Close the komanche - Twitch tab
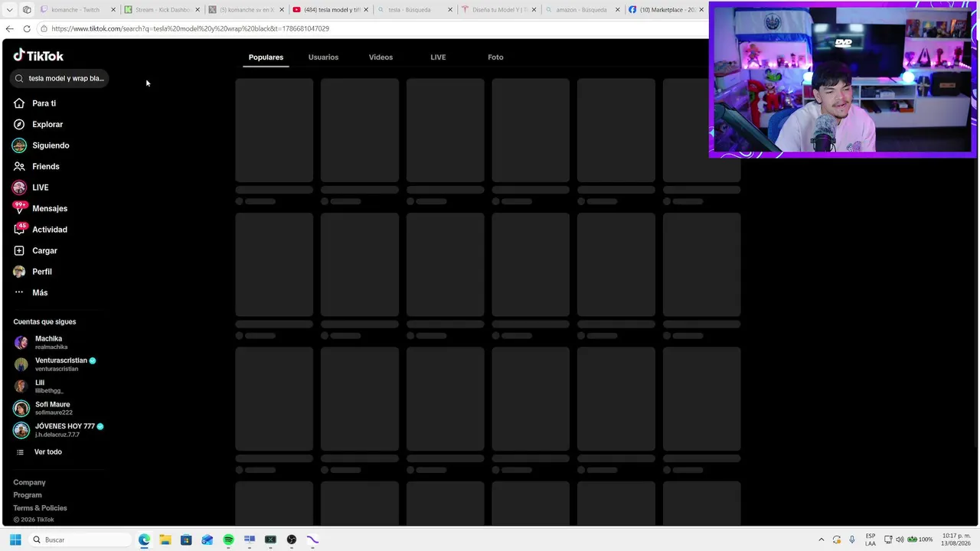Viewport: 980px width, 551px height. coord(113,10)
